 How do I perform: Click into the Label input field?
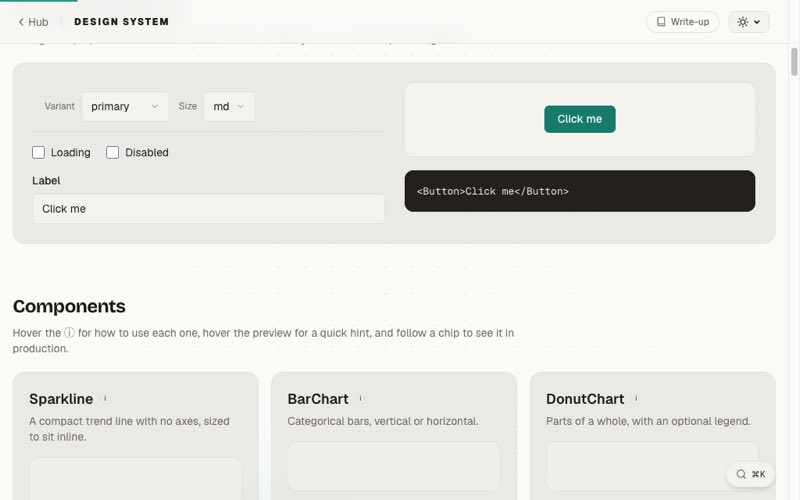(208, 209)
